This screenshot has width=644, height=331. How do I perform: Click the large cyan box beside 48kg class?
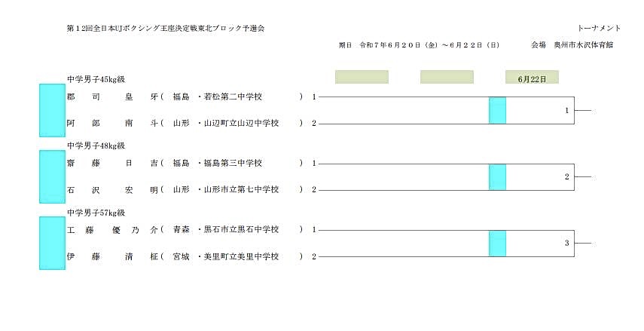click(x=52, y=176)
